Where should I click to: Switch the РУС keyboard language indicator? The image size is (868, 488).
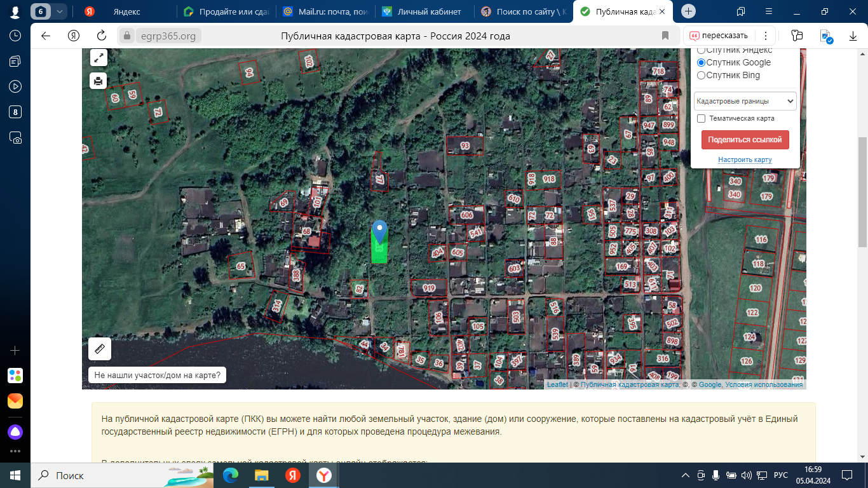point(780,475)
